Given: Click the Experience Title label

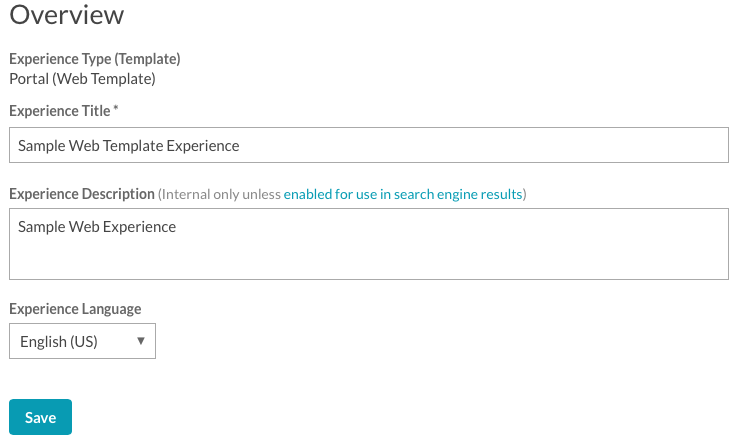Looking at the screenshot, I should pos(60,111).
